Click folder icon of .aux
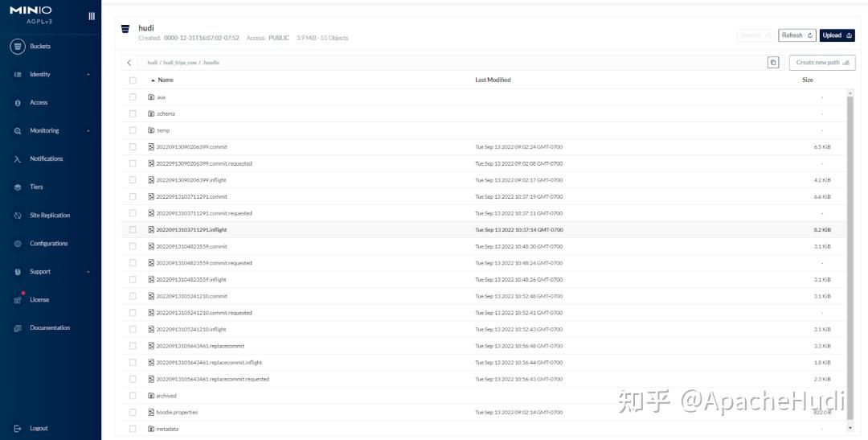This screenshot has width=868, height=440. click(x=150, y=97)
